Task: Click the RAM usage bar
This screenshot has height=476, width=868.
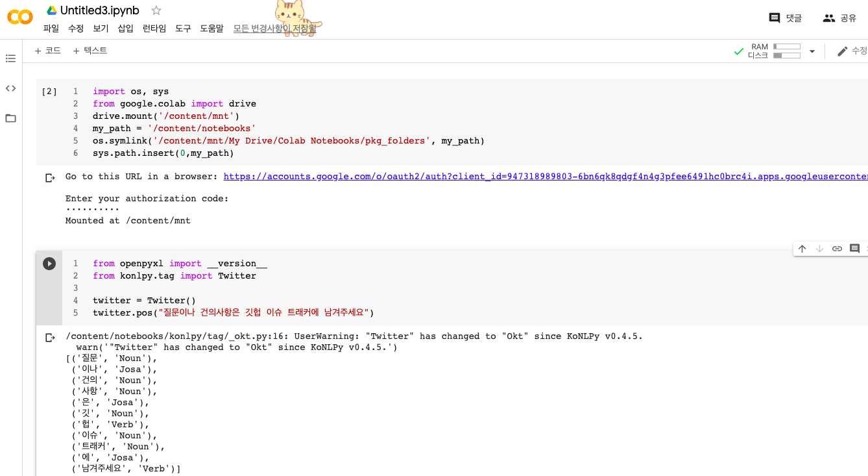Action: tap(786, 46)
